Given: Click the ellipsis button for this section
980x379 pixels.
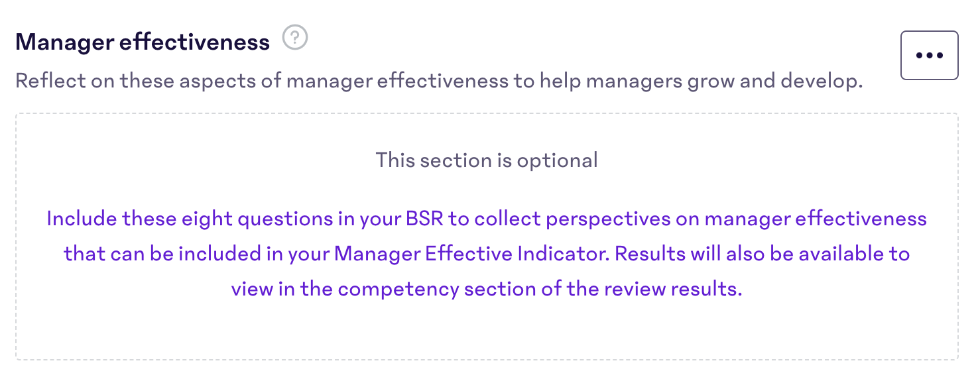Looking at the screenshot, I should [x=929, y=56].
